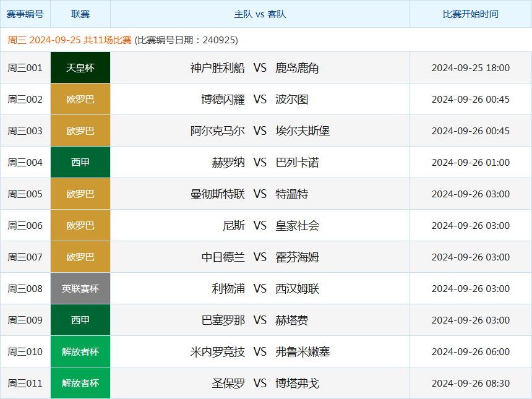
Task: Click home team 尼斯
Action: [234, 226]
